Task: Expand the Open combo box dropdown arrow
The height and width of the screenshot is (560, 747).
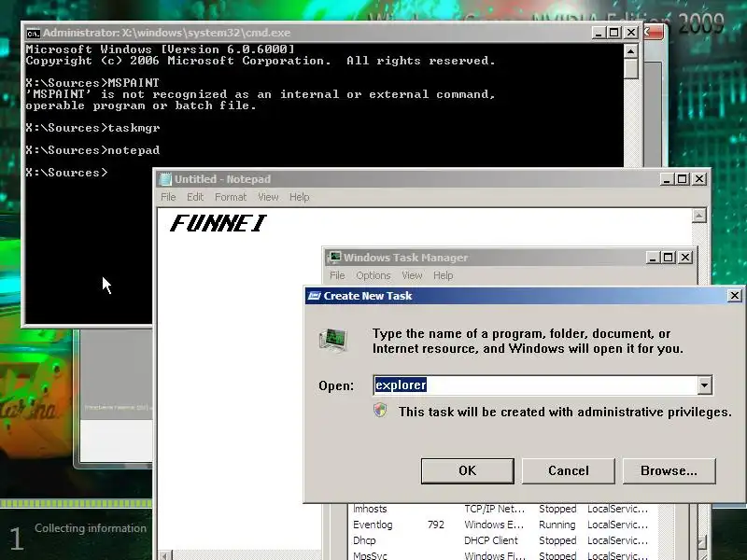Action: pyautogui.click(x=705, y=385)
